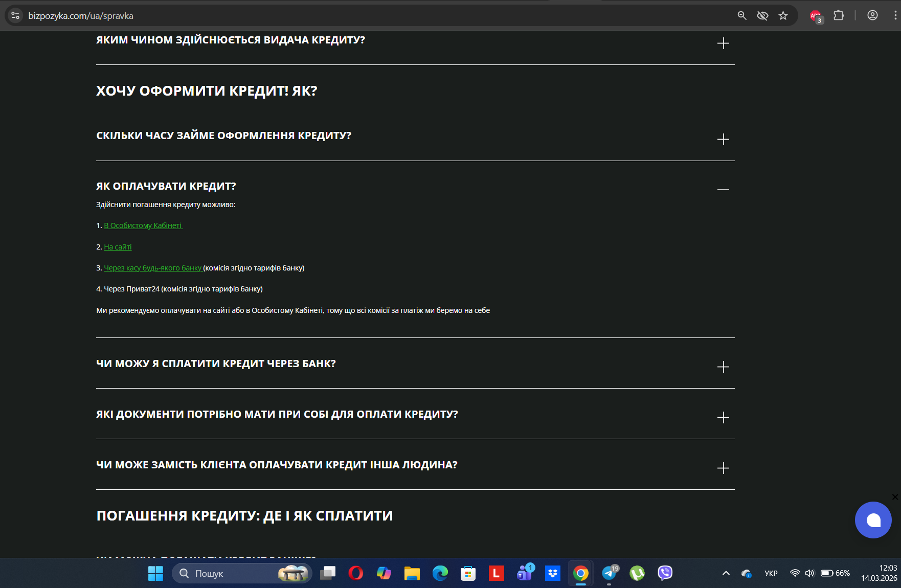Open 'В Особистому Кабінеті' link
Image resolution: width=901 pixels, height=588 pixels.
[x=143, y=225]
